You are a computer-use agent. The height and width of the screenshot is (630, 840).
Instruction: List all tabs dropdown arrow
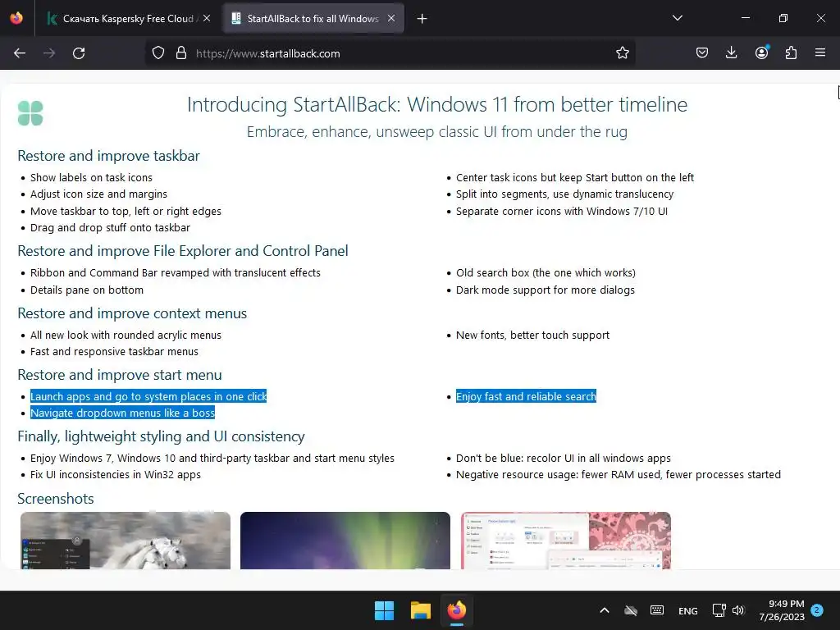(677, 18)
